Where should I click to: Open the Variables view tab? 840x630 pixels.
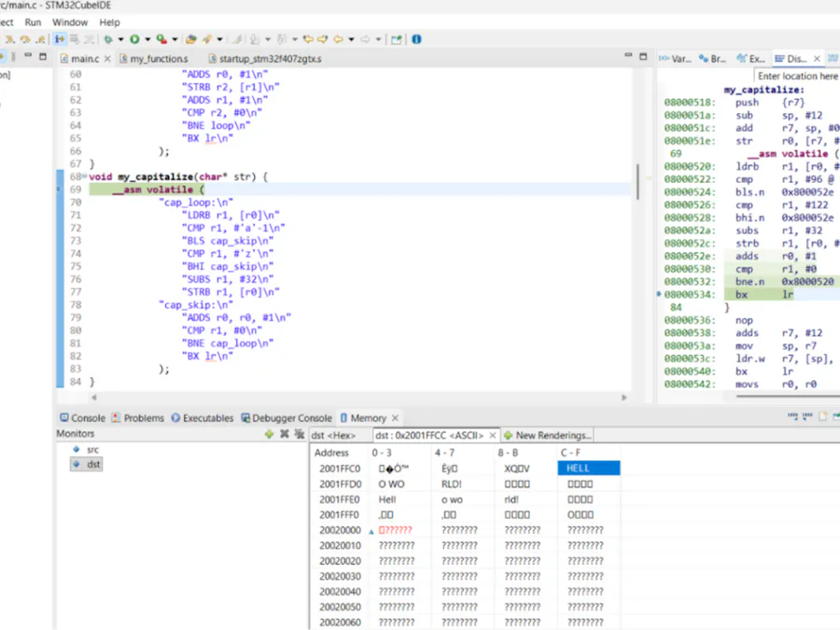tap(676, 59)
